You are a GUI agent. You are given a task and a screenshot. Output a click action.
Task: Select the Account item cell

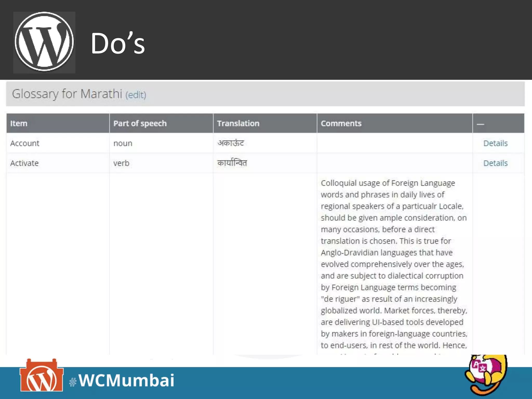[x=58, y=143]
